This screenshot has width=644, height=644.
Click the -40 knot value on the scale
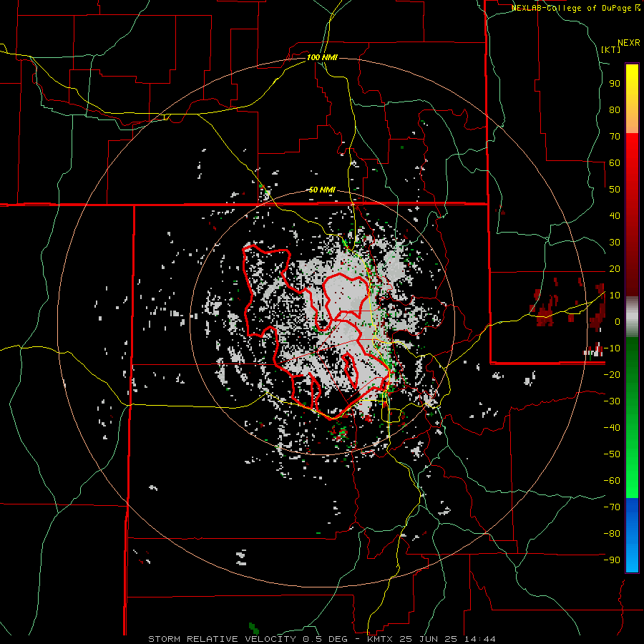[x=612, y=428]
